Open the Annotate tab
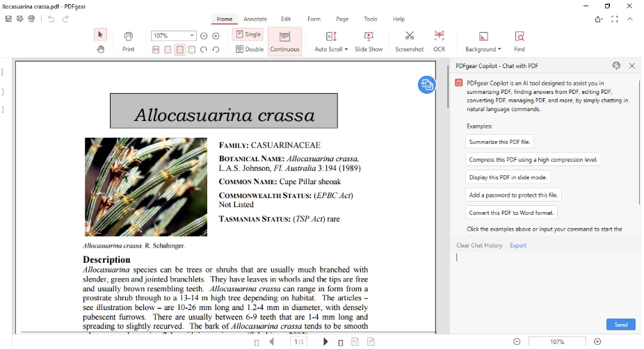This screenshot has width=644, height=349. 255,19
